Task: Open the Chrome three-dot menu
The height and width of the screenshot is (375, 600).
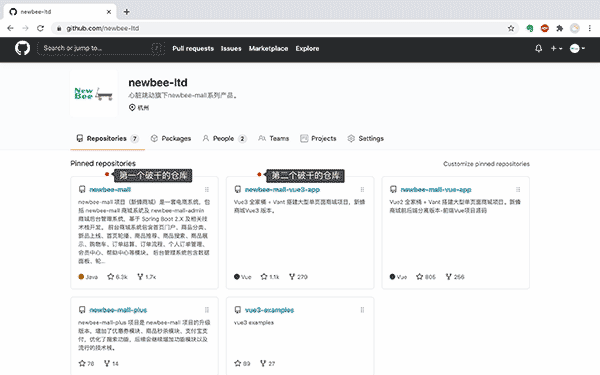Action: point(590,28)
